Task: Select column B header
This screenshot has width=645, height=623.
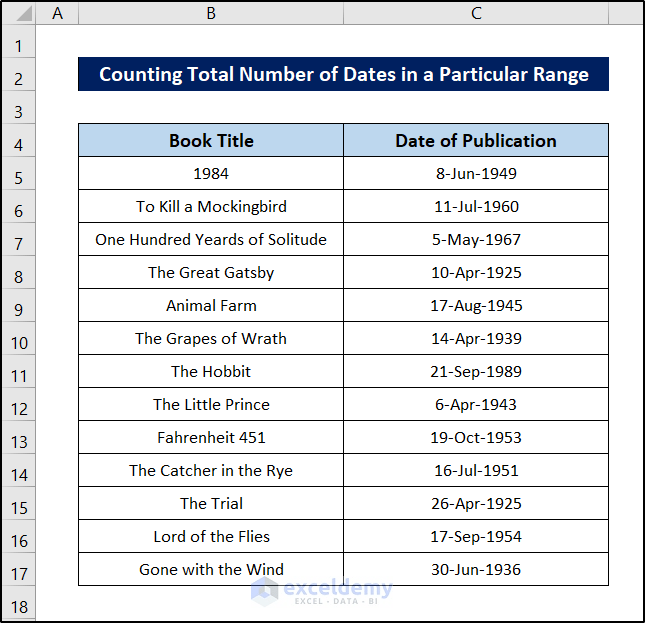Action: click(211, 13)
